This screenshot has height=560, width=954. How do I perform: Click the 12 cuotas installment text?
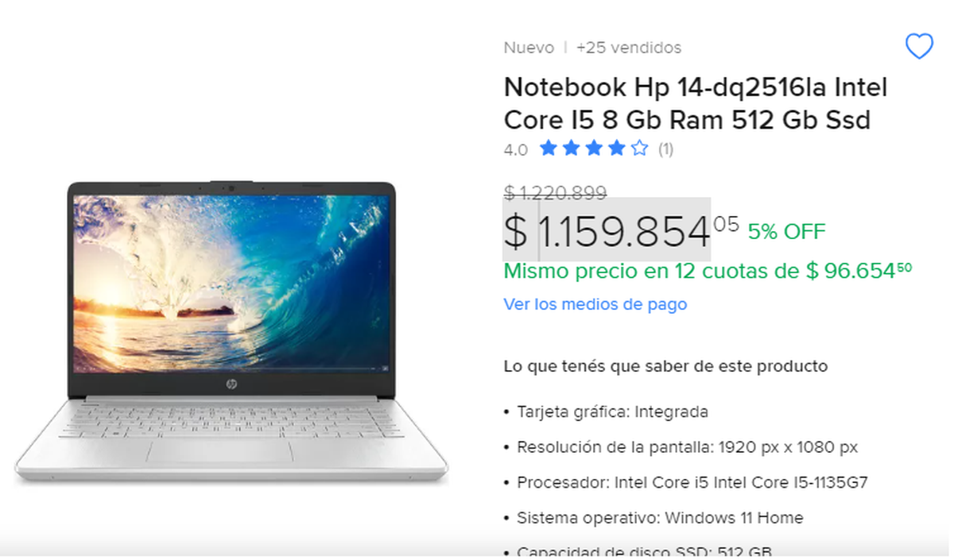708,271
